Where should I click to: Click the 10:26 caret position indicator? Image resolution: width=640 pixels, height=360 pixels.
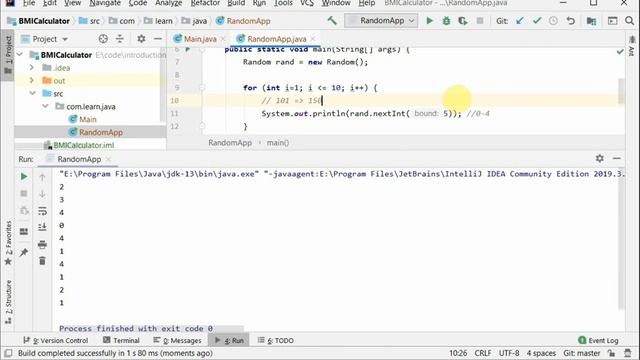[458, 353]
